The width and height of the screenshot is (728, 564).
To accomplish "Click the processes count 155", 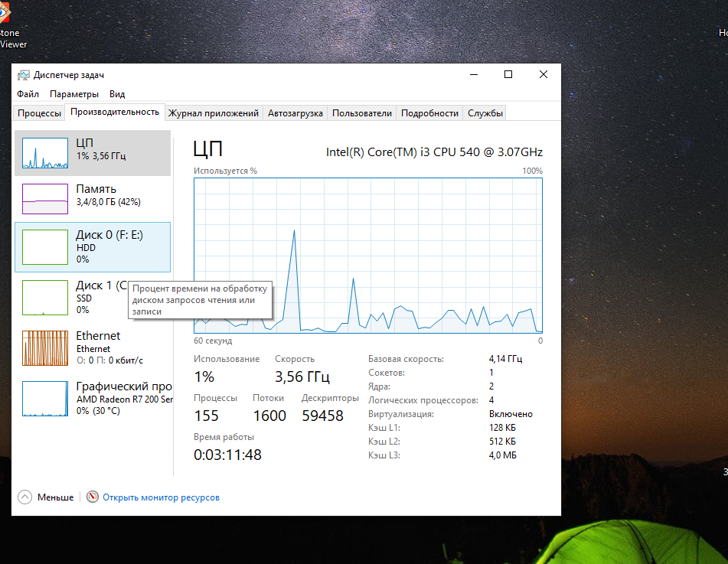I will click(206, 416).
